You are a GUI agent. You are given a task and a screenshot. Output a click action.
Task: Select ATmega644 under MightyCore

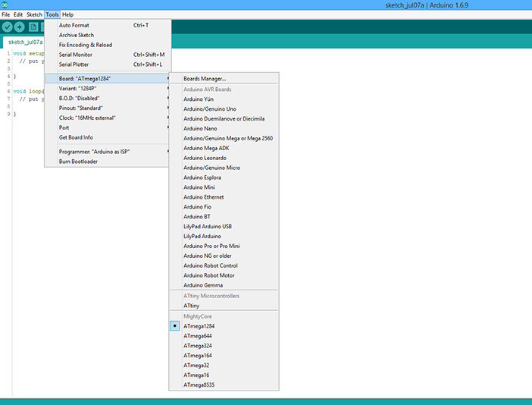pyautogui.click(x=224, y=336)
